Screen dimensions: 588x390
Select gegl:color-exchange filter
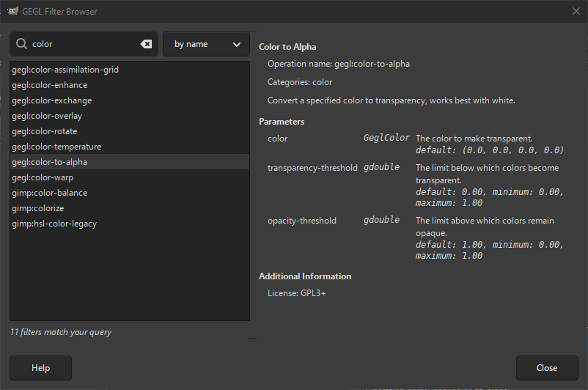pos(130,100)
